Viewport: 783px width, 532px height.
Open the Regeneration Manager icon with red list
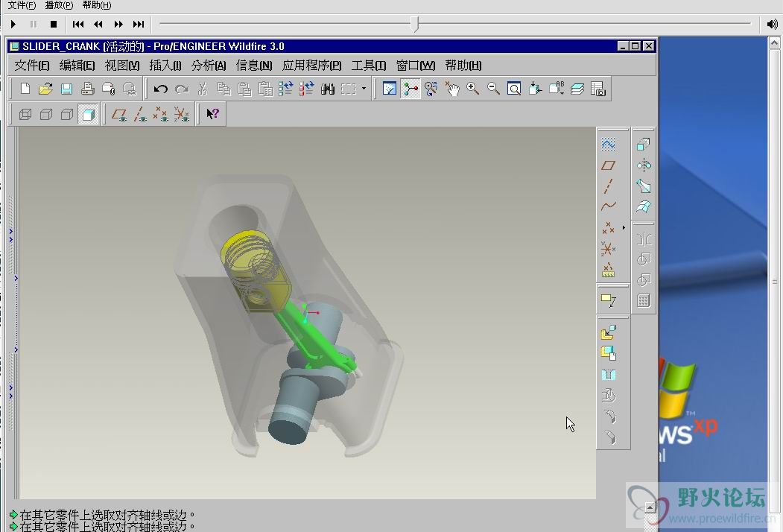click(x=307, y=89)
